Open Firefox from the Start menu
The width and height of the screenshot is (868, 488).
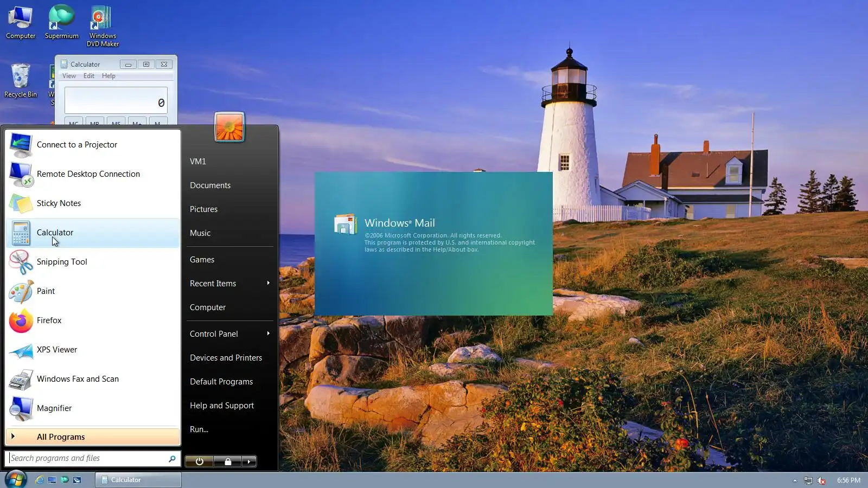pos(93,320)
